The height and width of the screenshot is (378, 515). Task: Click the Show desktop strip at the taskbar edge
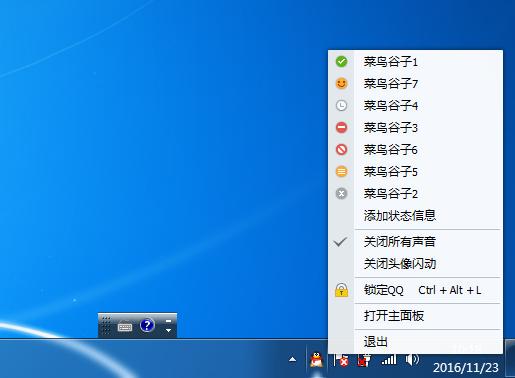pyautogui.click(x=510, y=358)
